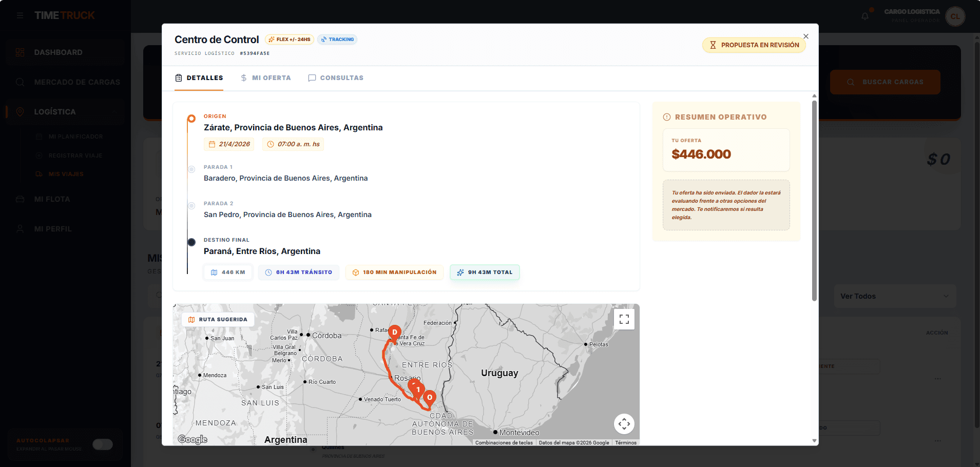Click the TRACKING status badge
980x467 pixels.
click(x=337, y=39)
